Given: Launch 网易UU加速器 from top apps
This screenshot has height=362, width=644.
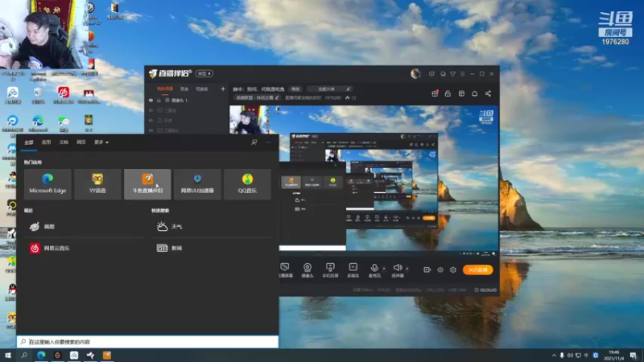Looking at the screenshot, I should [x=197, y=184].
